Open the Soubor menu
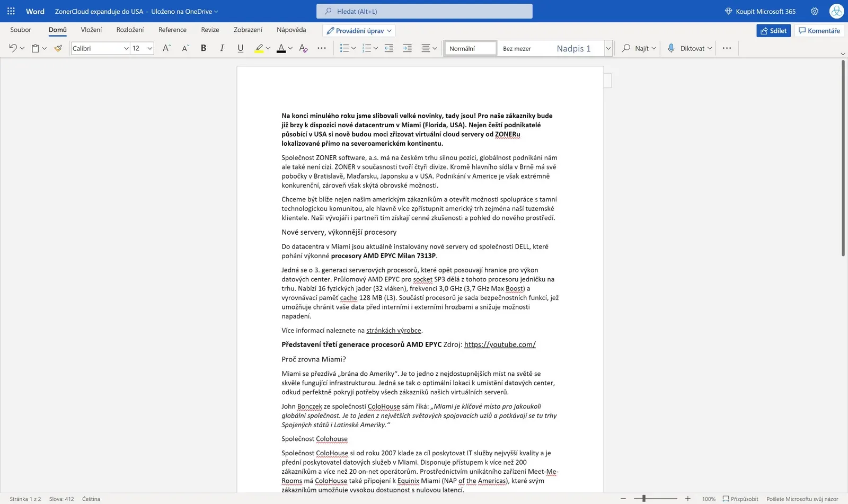Screen dimensions: 848x504 point(21,30)
